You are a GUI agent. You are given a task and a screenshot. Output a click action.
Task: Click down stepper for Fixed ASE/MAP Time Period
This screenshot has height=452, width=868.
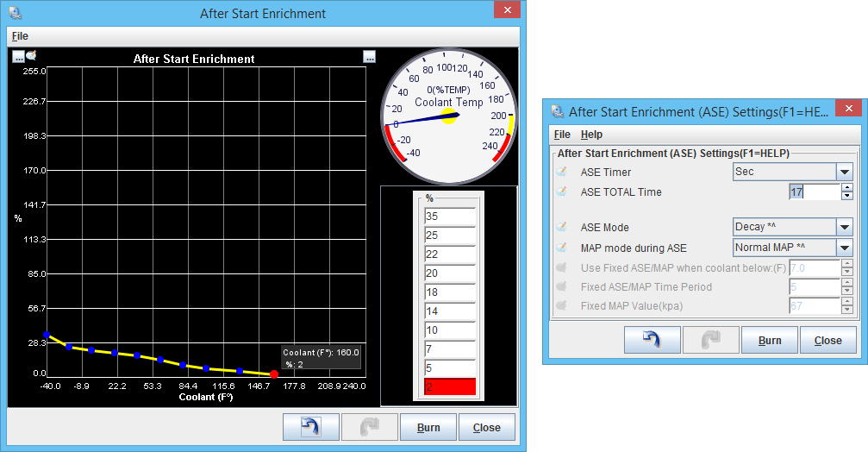coord(847,291)
